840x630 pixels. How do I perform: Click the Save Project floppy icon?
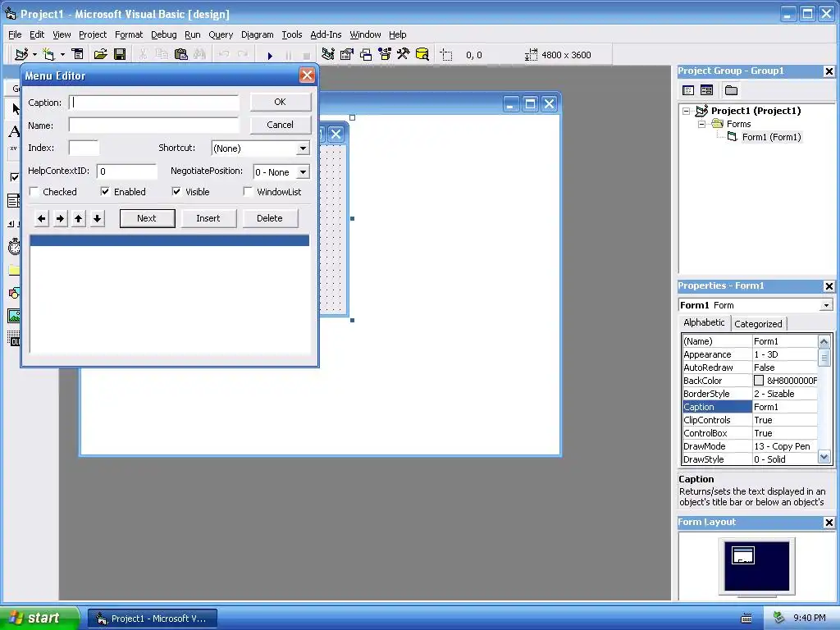click(120, 55)
